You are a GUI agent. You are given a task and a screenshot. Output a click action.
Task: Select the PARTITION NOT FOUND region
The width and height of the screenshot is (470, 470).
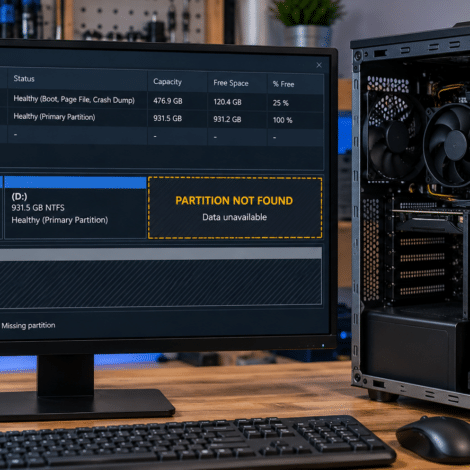tap(235, 208)
